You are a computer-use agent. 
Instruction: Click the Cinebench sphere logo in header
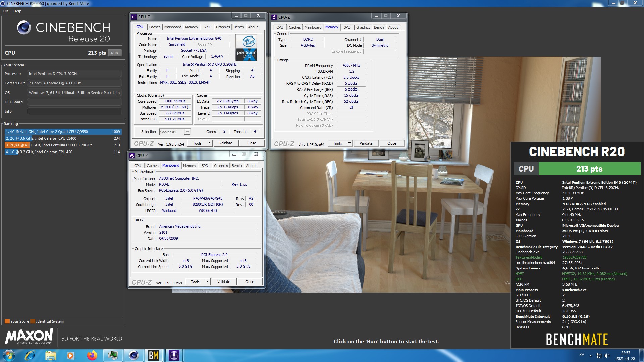[24, 27]
